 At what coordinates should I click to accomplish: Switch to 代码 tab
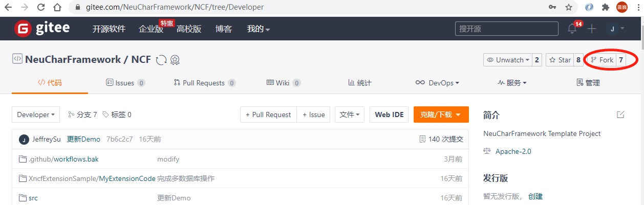coord(50,83)
